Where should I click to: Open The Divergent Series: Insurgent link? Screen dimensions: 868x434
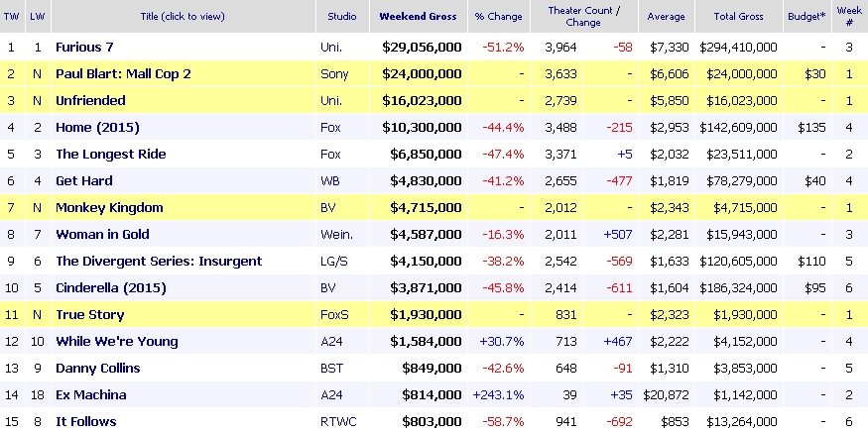click(x=159, y=261)
